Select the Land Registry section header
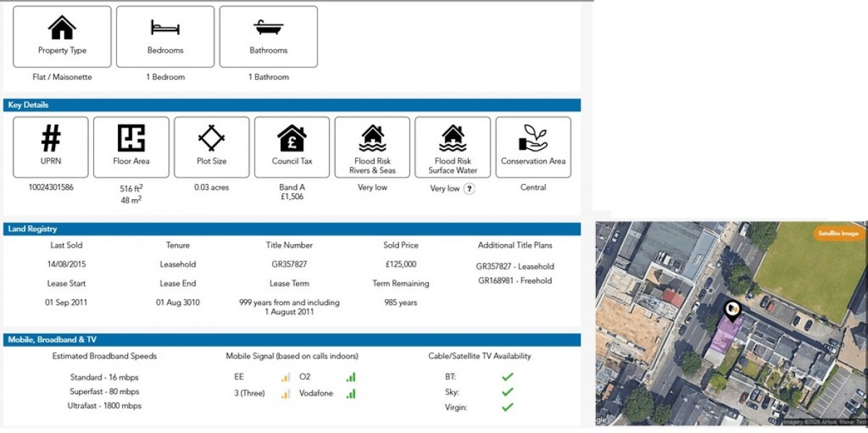This screenshot has height=433, width=868. click(292, 229)
